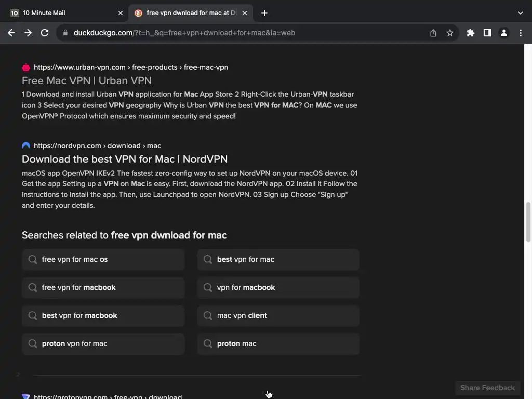Click the NordVPN result description text

tap(189, 189)
